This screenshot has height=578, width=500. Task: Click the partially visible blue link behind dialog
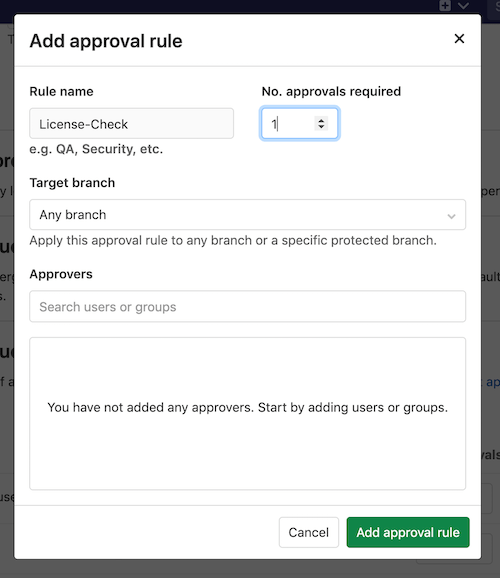coord(493,382)
